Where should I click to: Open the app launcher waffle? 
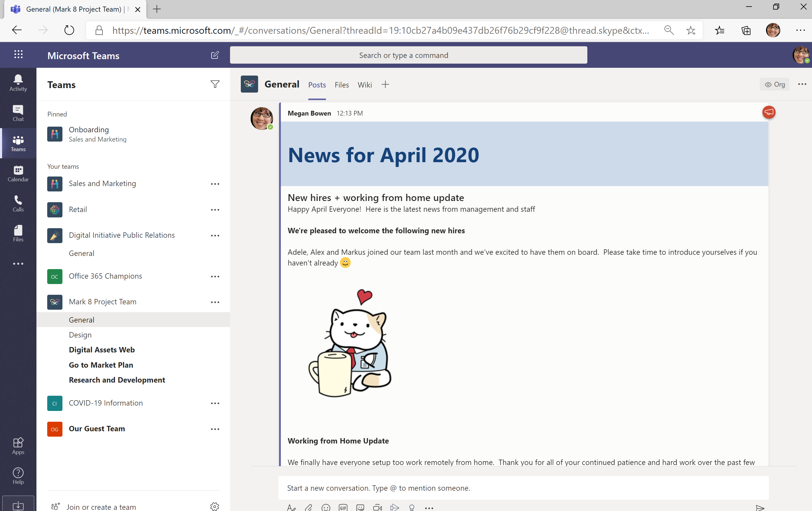(18, 55)
